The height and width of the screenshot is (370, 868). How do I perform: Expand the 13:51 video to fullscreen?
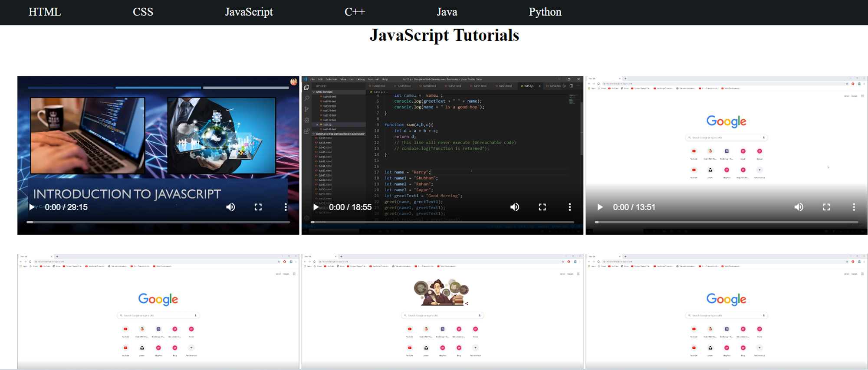826,207
